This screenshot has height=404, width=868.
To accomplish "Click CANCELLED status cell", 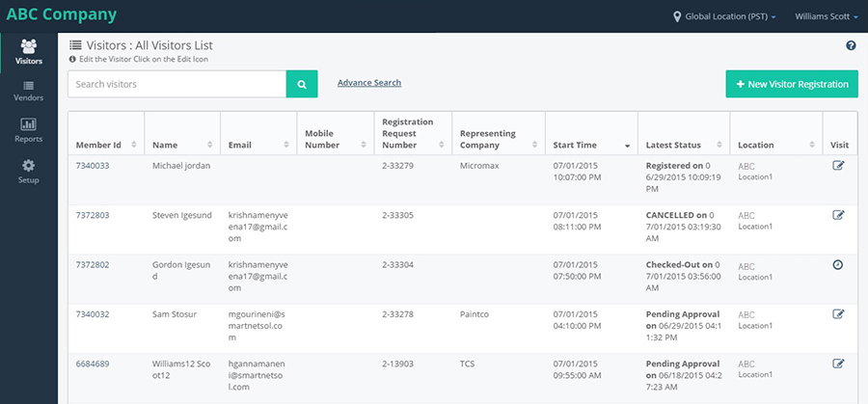I will click(684, 227).
